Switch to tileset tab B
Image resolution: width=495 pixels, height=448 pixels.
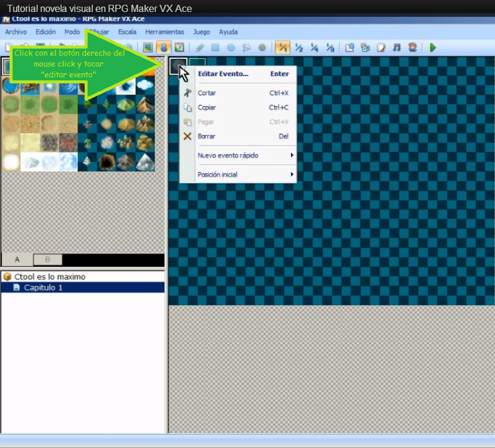point(47,259)
